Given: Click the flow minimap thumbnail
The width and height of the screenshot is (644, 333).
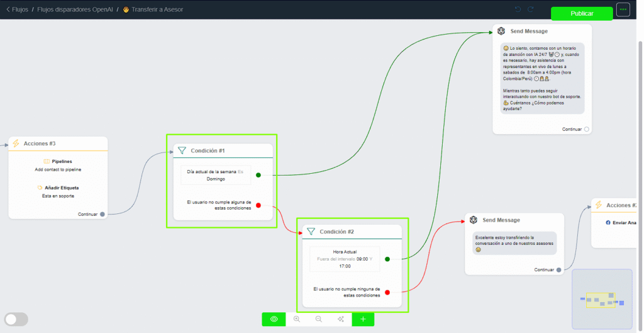Looking at the screenshot, I should 601,299.
